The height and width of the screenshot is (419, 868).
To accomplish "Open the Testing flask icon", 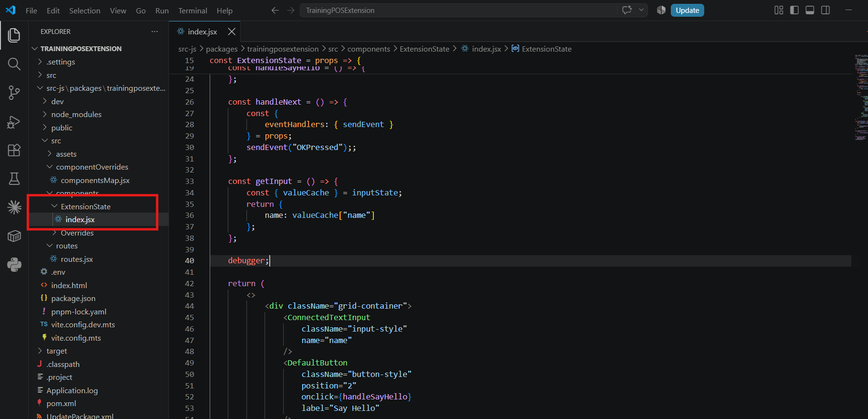I will click(14, 179).
